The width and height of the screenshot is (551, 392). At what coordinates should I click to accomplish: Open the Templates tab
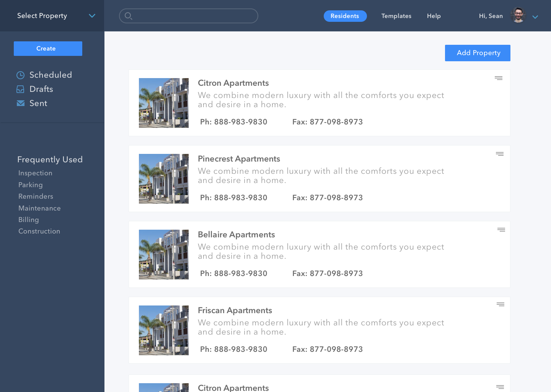tap(396, 16)
